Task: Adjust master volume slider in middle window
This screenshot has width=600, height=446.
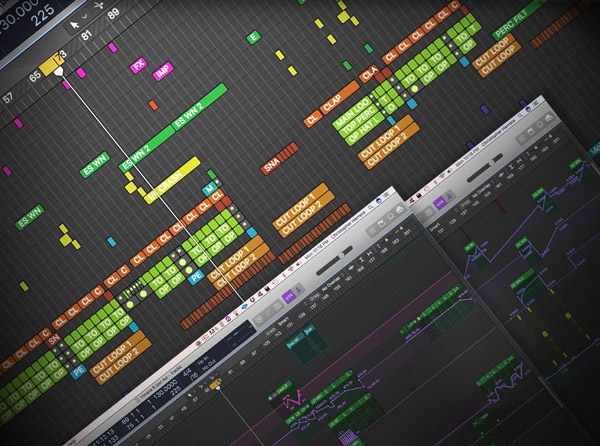Action: 335,261
